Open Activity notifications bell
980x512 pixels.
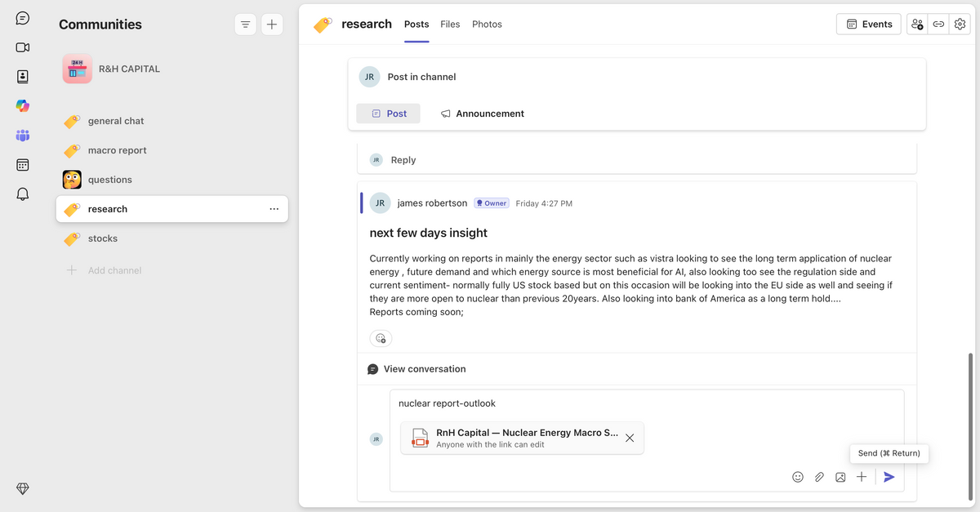point(23,194)
